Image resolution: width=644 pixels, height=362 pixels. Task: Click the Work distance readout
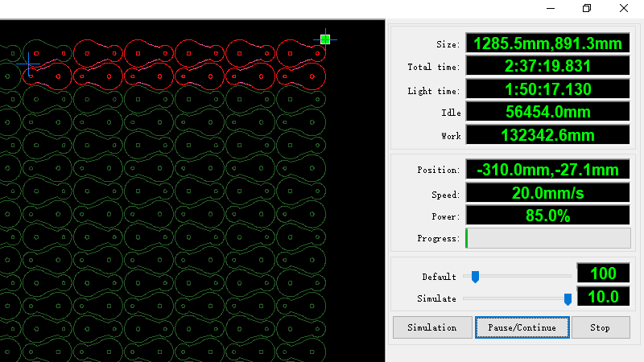(x=548, y=135)
